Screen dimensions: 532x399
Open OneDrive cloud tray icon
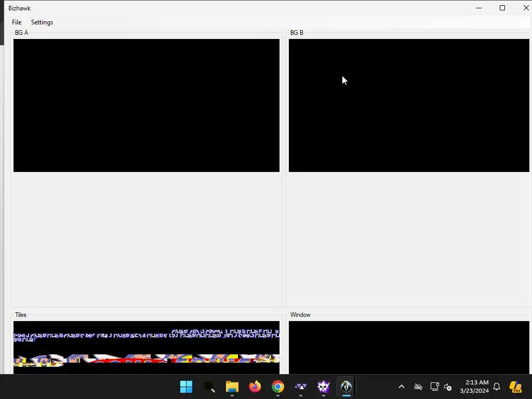[418, 387]
